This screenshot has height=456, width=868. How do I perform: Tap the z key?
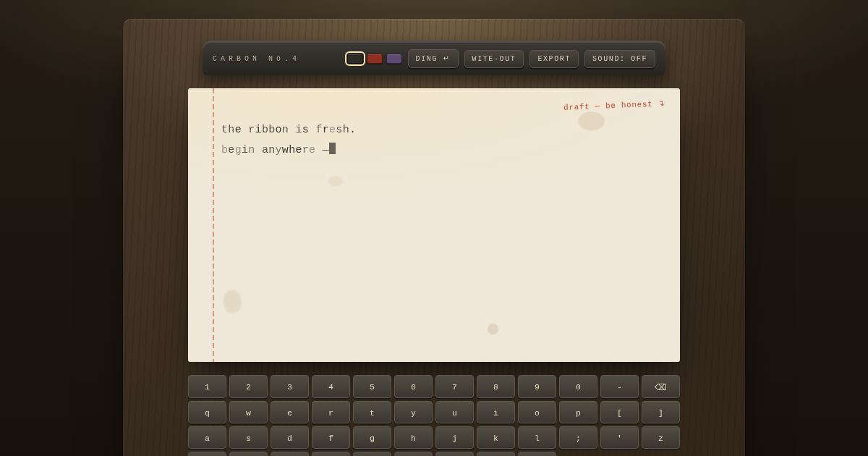[x=660, y=437]
